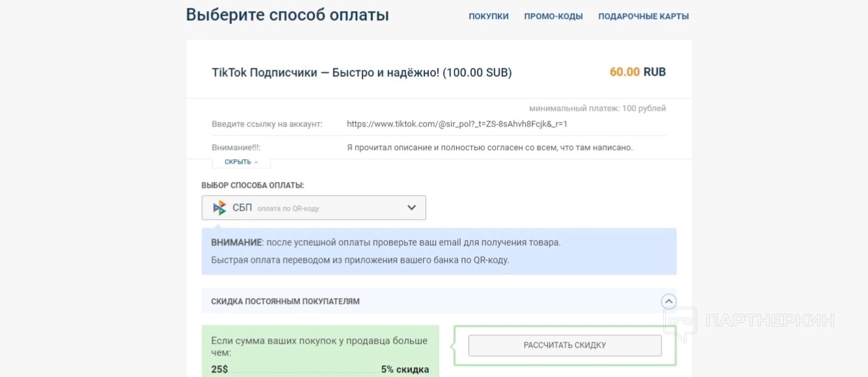868x377 pixels.
Task: Click the agreement text starting with Я прочитал
Action: (489, 147)
